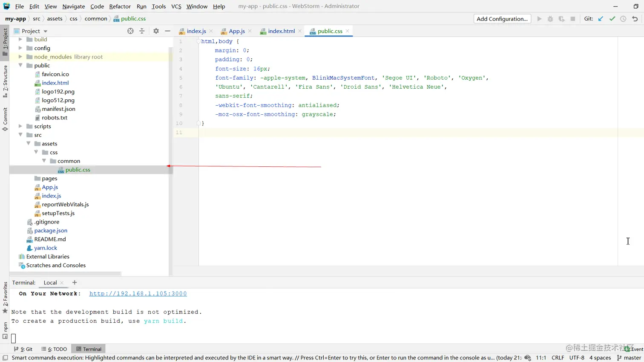Image resolution: width=644 pixels, height=362 pixels.
Task: Click the Project tree horizontal scrollbar
Action: click(66, 273)
